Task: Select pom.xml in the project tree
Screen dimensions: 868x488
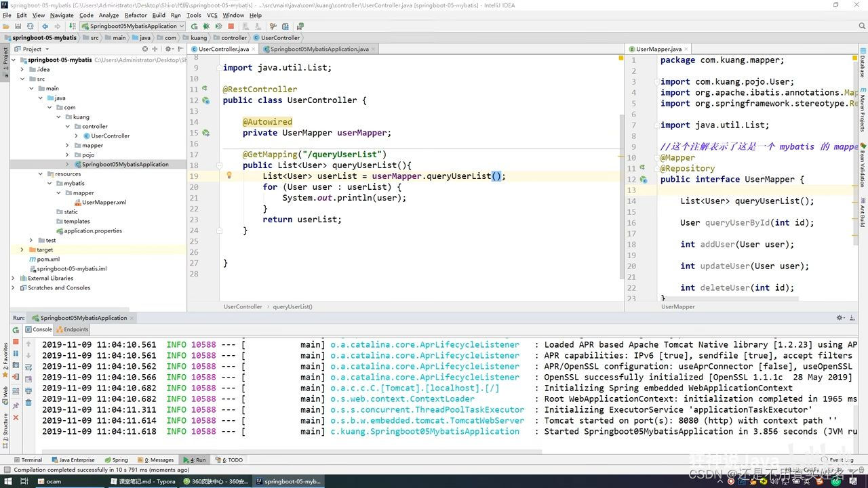Action: point(44,259)
